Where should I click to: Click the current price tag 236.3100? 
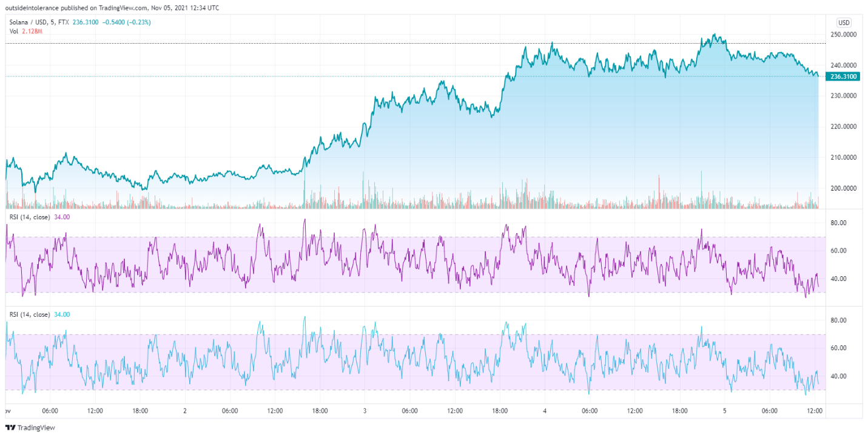[x=843, y=76]
